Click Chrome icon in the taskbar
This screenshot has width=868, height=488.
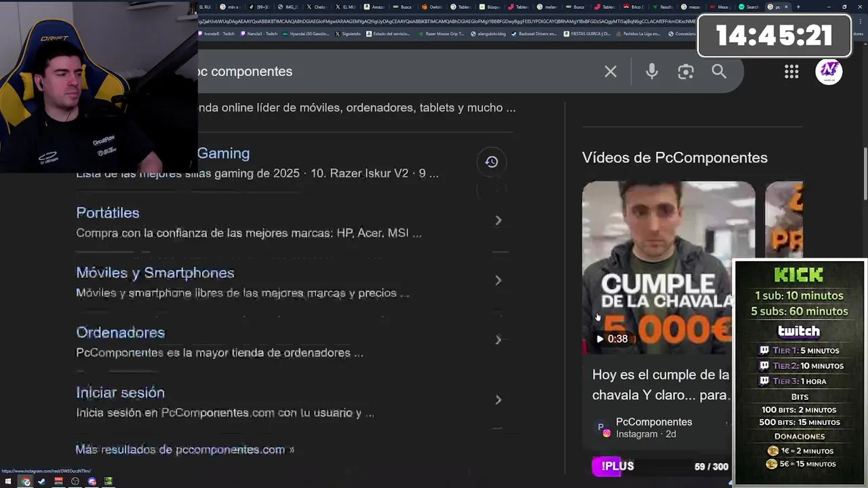(25, 481)
